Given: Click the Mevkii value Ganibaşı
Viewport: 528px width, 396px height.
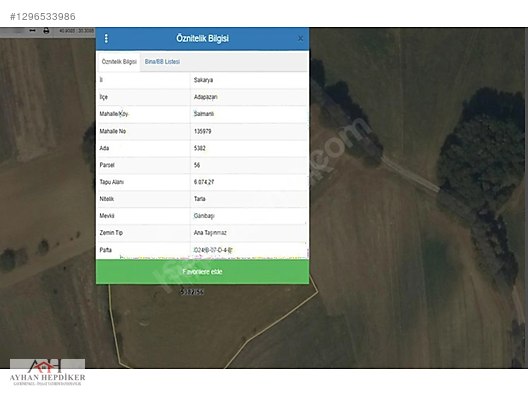Looking at the screenshot, I should coord(204,216).
